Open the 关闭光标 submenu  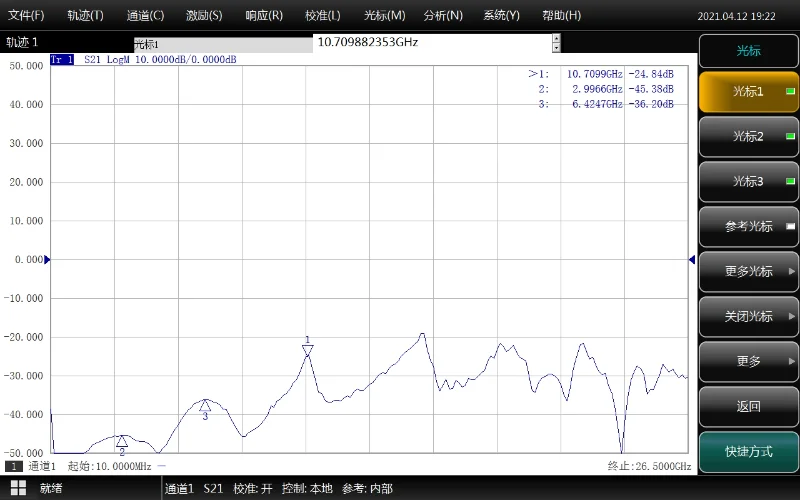click(748, 317)
